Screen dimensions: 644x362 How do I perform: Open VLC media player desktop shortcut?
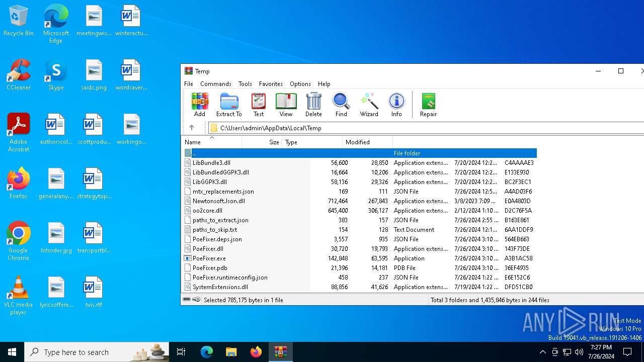click(x=19, y=296)
